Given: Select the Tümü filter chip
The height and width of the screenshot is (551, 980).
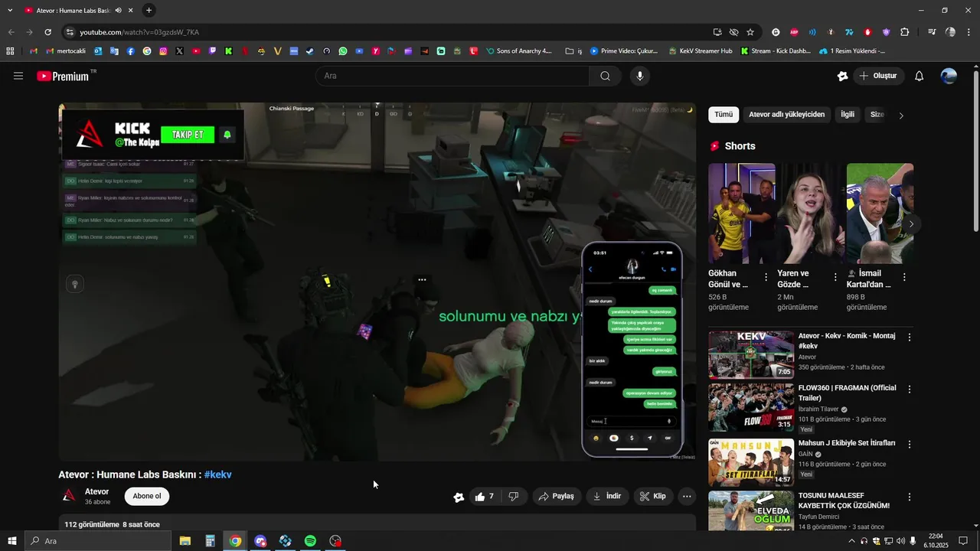Looking at the screenshot, I should [x=724, y=115].
